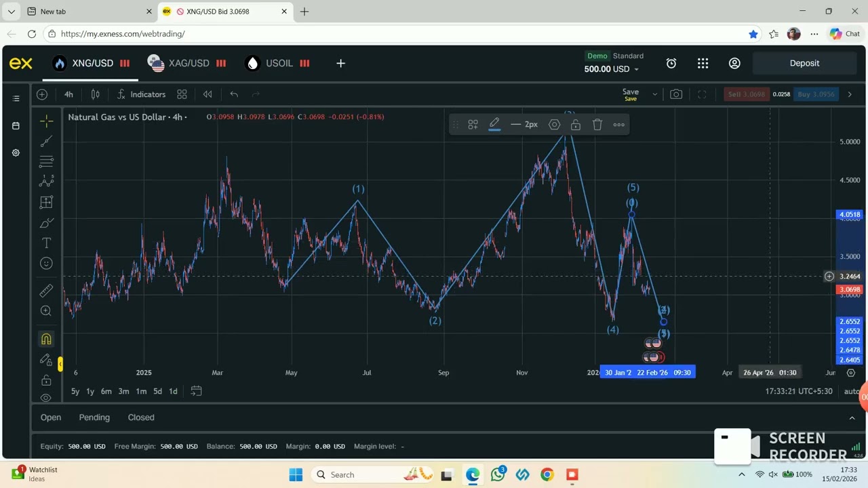This screenshot has width=868, height=488.
Task: Switch to the XAG/USD instrument tab
Action: [186, 63]
